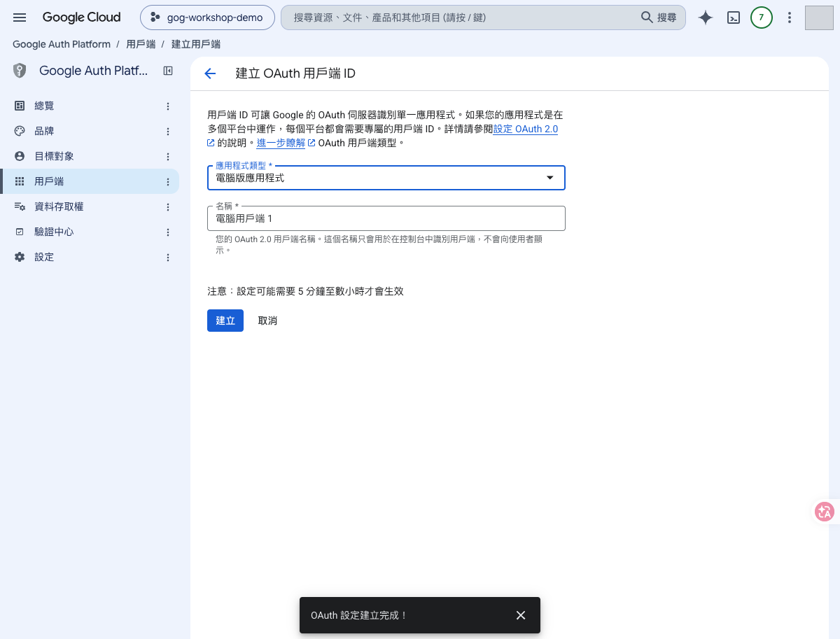Open more options for 資料存取權

pos(168,206)
